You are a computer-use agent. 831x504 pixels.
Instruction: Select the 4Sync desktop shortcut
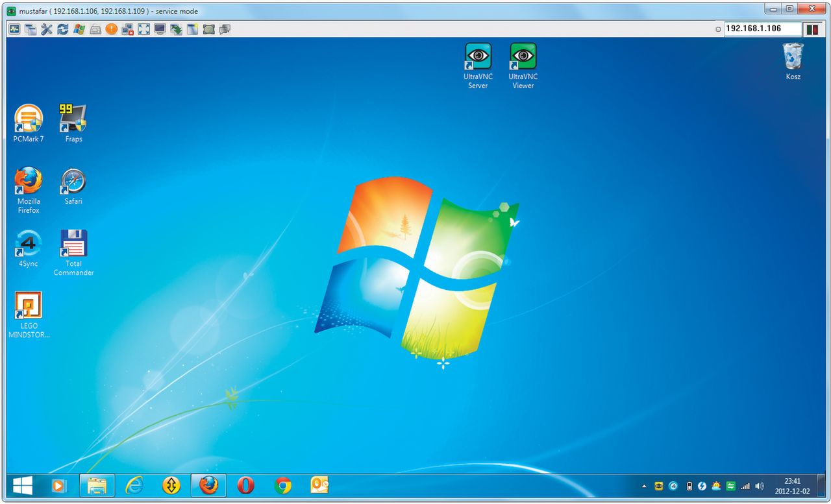(29, 249)
